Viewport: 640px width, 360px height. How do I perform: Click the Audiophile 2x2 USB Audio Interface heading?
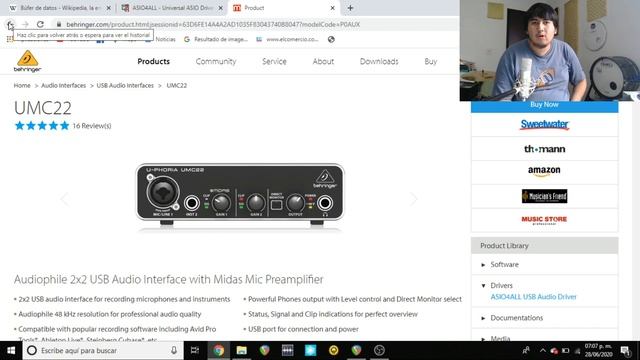pos(169,279)
